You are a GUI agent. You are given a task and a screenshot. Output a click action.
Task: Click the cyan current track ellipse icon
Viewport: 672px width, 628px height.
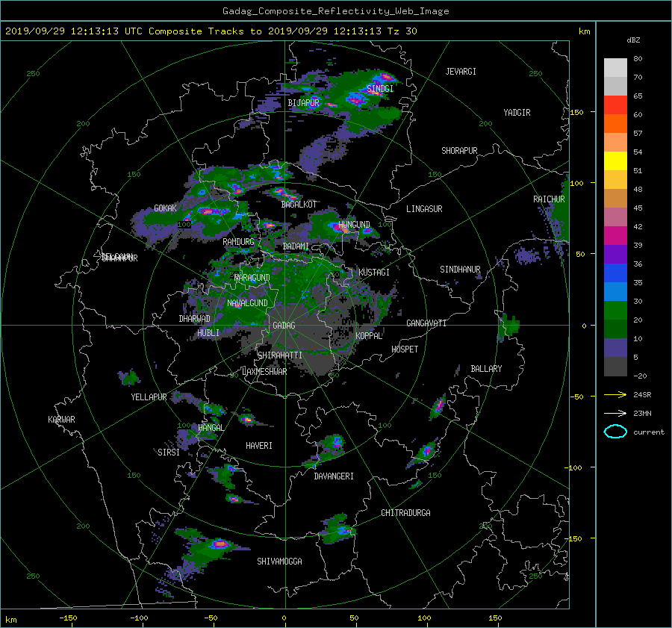click(x=615, y=432)
